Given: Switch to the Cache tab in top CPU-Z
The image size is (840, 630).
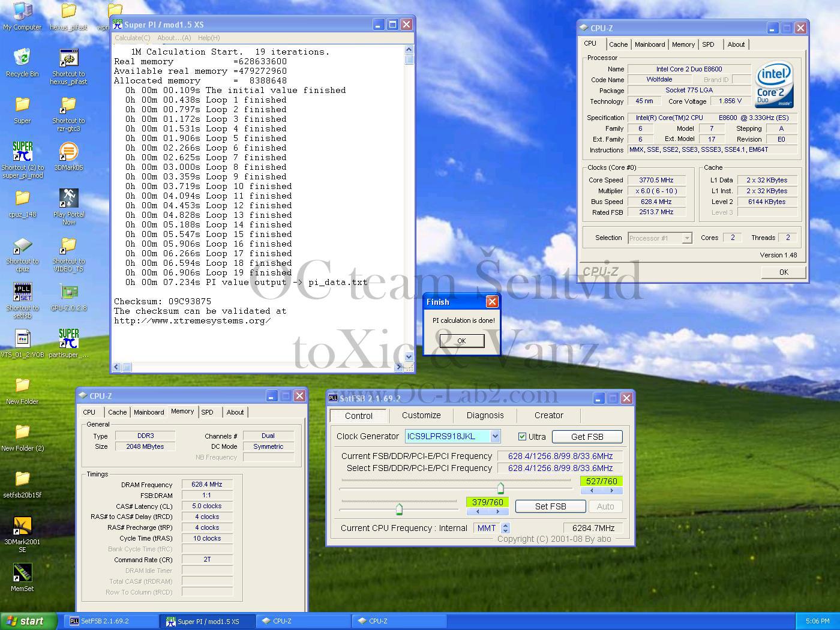Looking at the screenshot, I should click(x=618, y=44).
